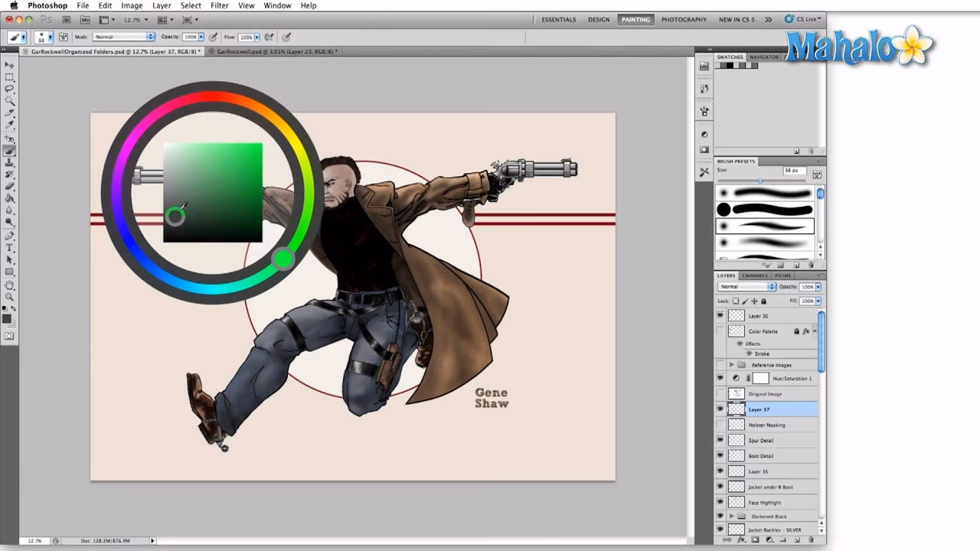
Task: Click the Create New Layer icon
Action: click(x=797, y=540)
